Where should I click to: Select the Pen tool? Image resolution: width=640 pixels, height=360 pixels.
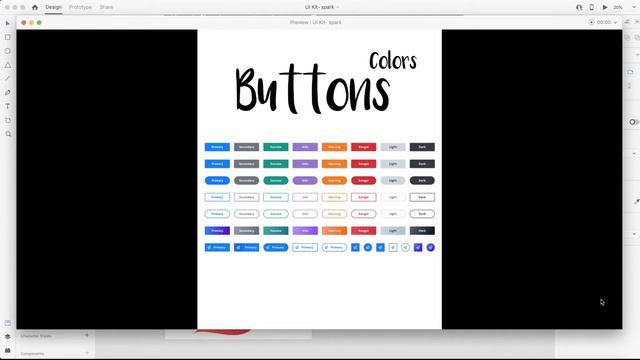(x=8, y=92)
